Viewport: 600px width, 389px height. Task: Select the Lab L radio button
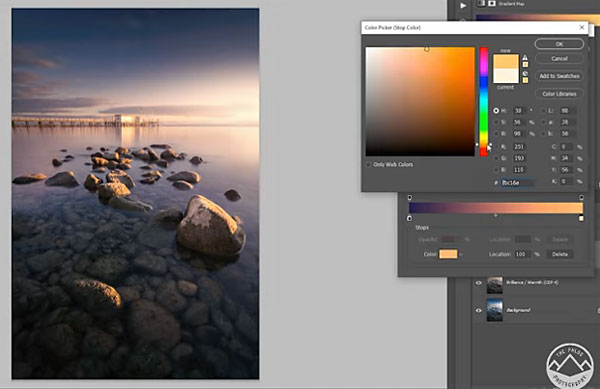click(x=544, y=111)
